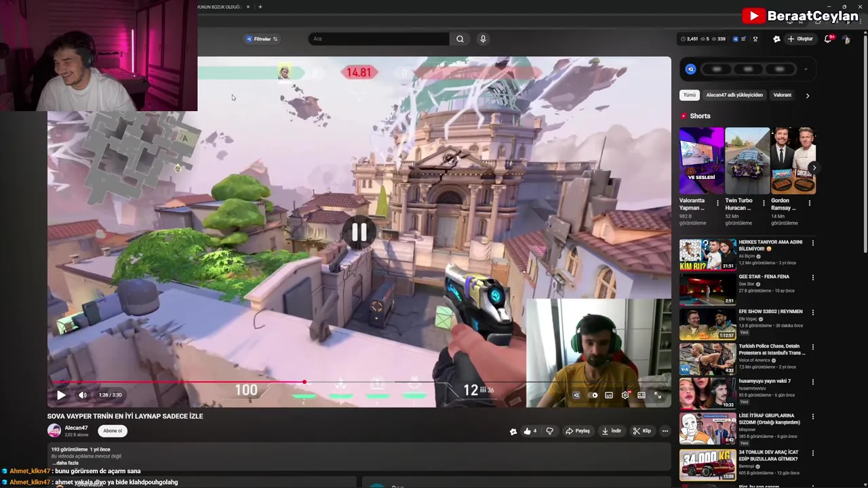Click the sparkle icon beside Oluştur
This screenshot has height=488, width=868.
click(x=776, y=39)
